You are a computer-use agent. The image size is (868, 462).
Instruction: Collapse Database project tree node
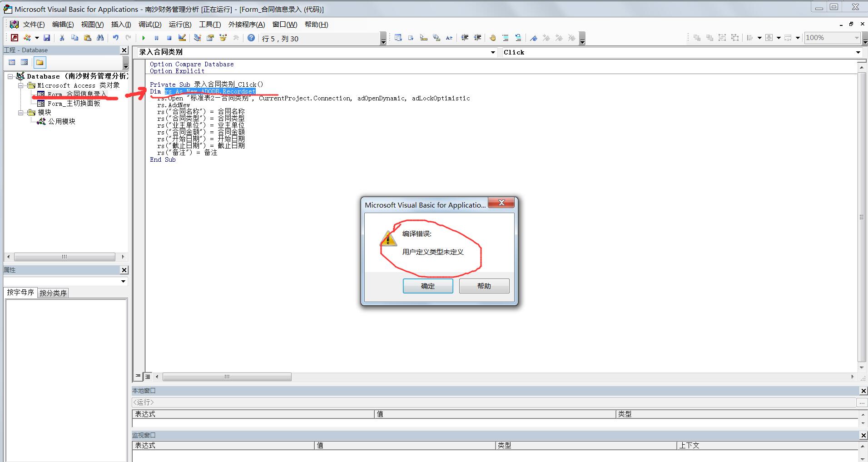[10, 76]
